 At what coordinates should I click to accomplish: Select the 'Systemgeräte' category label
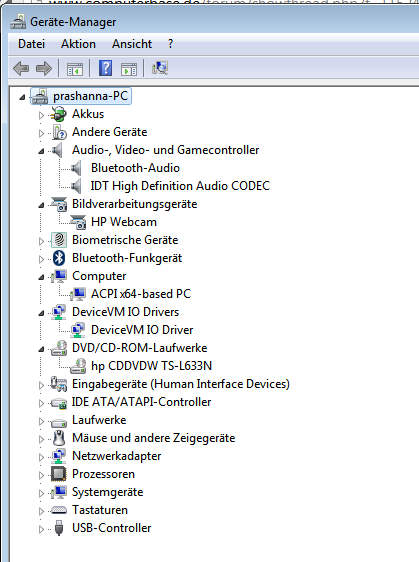pos(108,492)
